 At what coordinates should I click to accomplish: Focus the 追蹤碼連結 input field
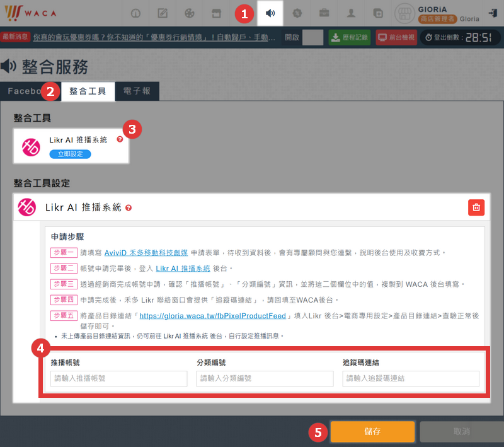click(411, 378)
